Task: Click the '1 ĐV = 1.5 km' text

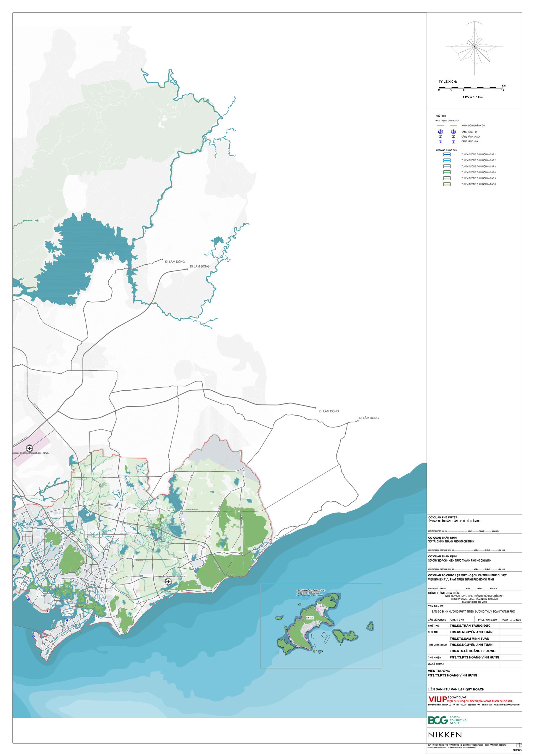Action: tap(472, 97)
